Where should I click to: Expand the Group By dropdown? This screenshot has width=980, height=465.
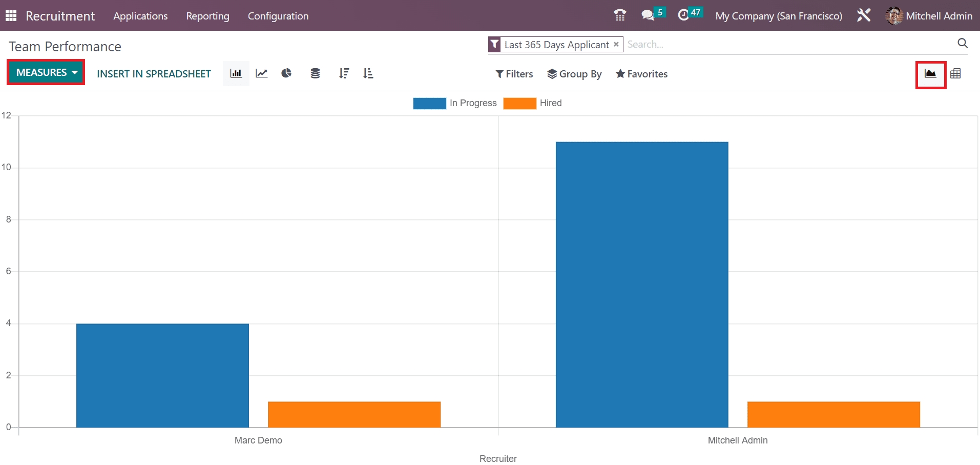574,74
